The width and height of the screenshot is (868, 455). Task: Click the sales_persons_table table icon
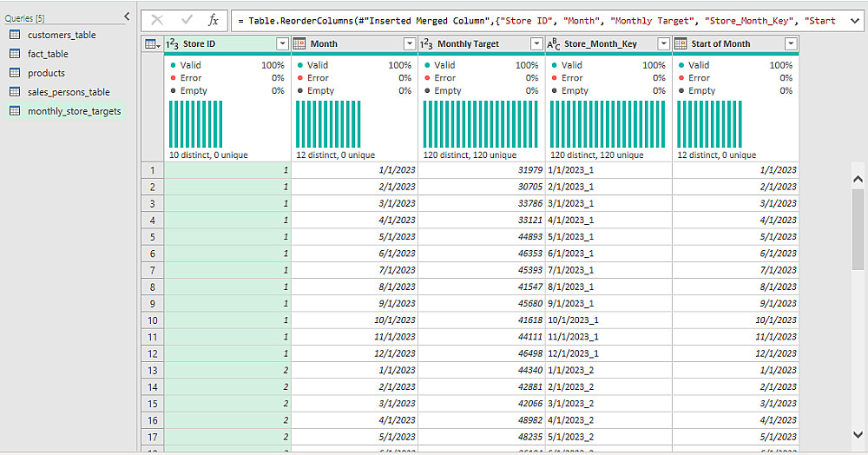tap(15, 91)
